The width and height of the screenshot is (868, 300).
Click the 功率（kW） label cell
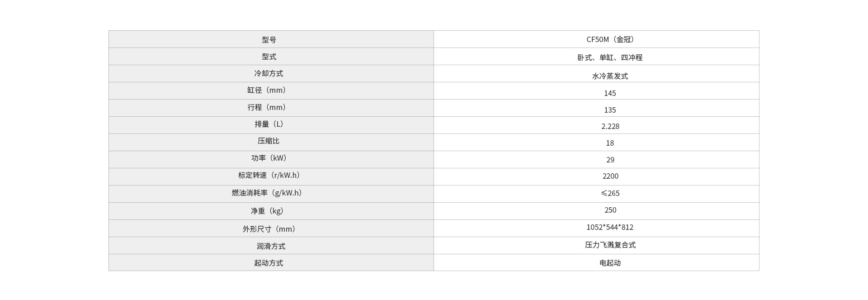pyautogui.click(x=269, y=158)
